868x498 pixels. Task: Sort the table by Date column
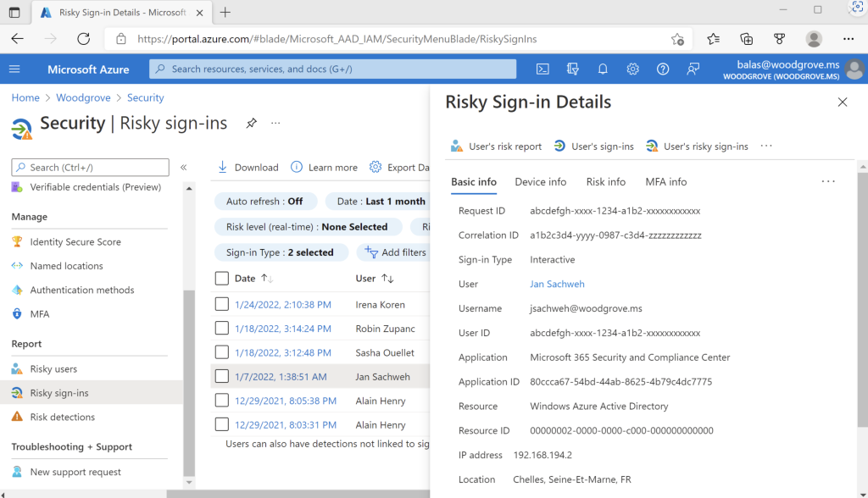(x=253, y=279)
